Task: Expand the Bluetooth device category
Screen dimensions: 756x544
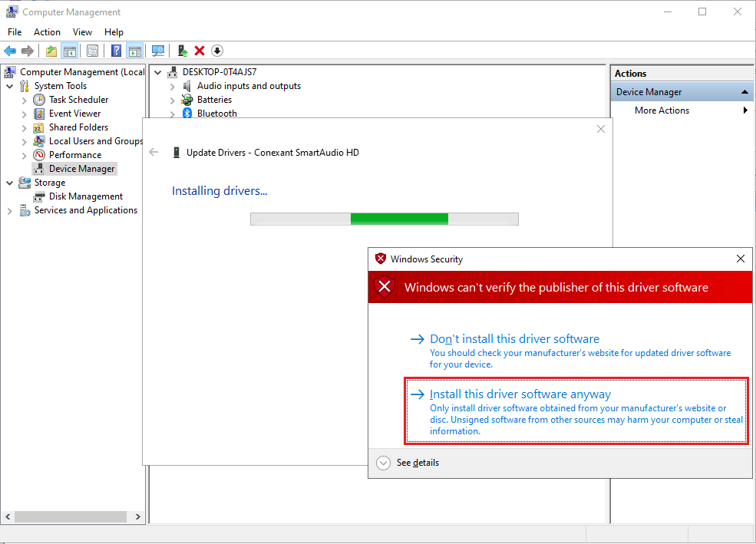Action: pyautogui.click(x=172, y=113)
